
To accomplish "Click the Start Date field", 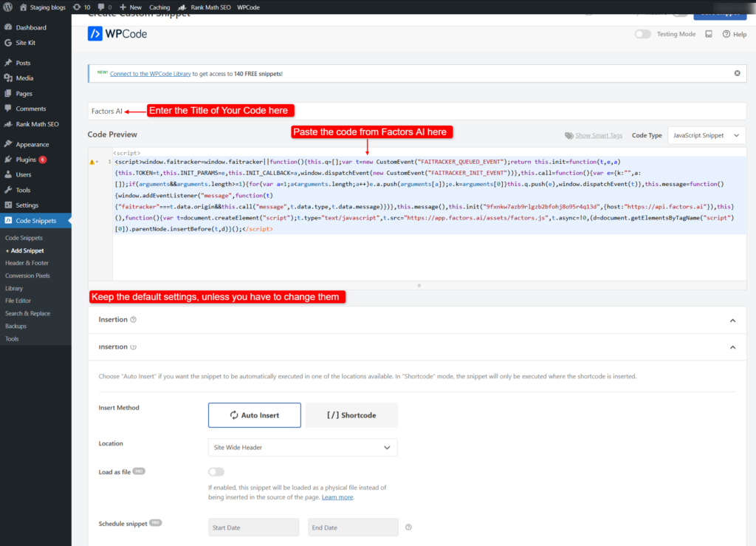I will pyautogui.click(x=254, y=528).
